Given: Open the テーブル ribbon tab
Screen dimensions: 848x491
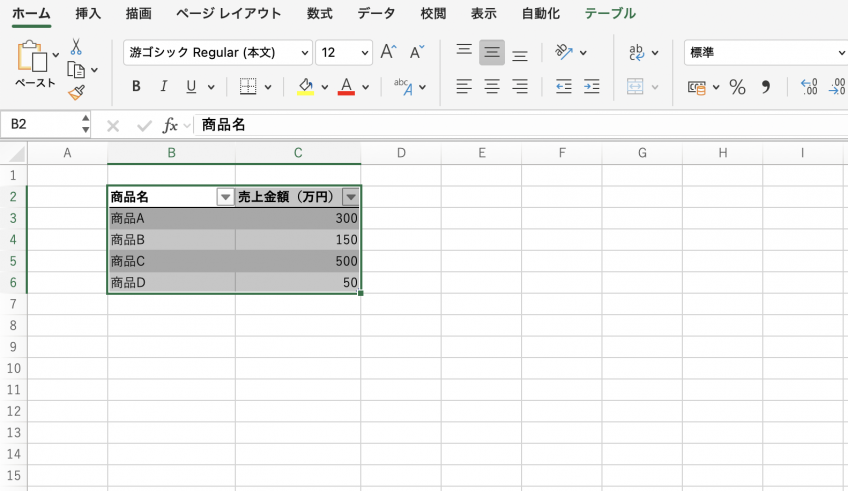Looking at the screenshot, I should (610, 14).
